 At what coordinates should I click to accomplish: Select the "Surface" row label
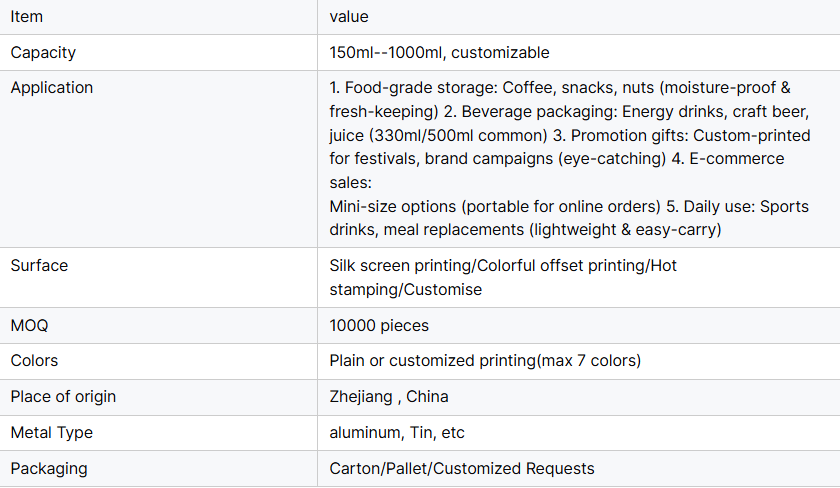point(39,266)
